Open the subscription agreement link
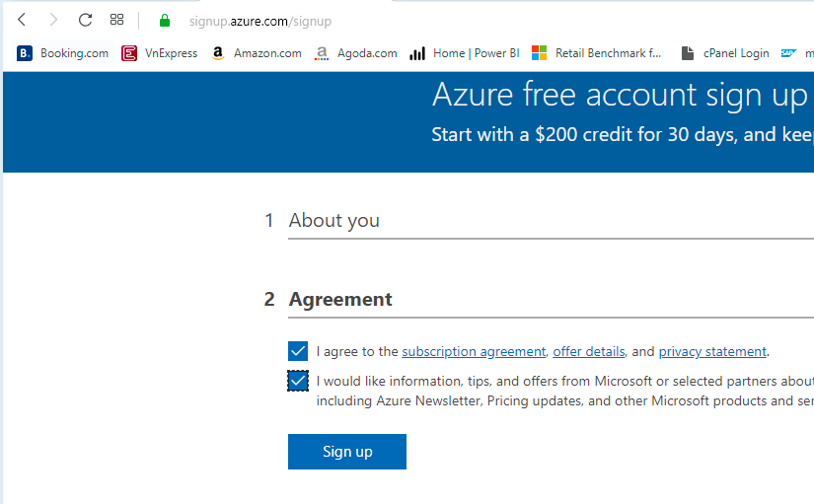The width and height of the screenshot is (814, 504). (474, 352)
